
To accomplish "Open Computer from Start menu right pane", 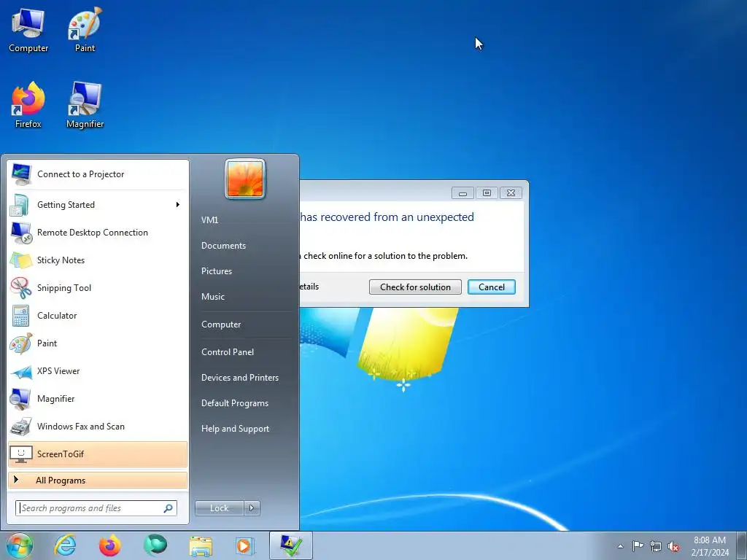I will pos(221,324).
